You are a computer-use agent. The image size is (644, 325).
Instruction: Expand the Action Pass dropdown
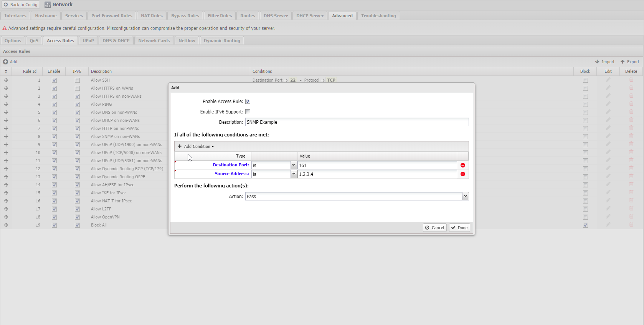[x=465, y=196]
